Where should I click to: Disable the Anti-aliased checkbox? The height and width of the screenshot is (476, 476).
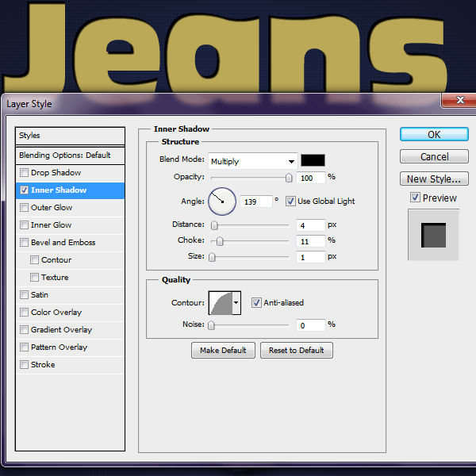pyautogui.click(x=256, y=302)
